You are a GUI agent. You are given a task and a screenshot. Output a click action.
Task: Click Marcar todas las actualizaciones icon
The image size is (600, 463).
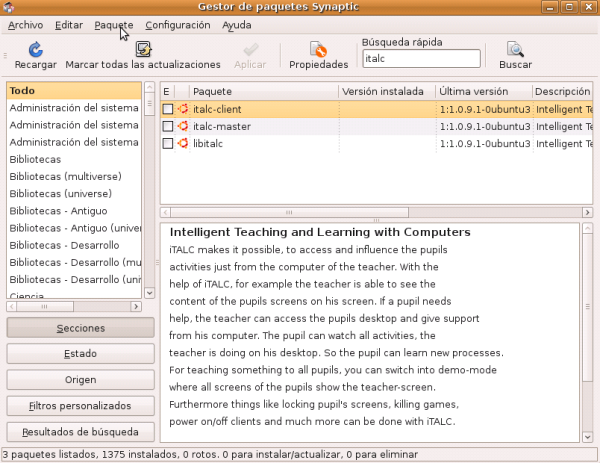143,49
